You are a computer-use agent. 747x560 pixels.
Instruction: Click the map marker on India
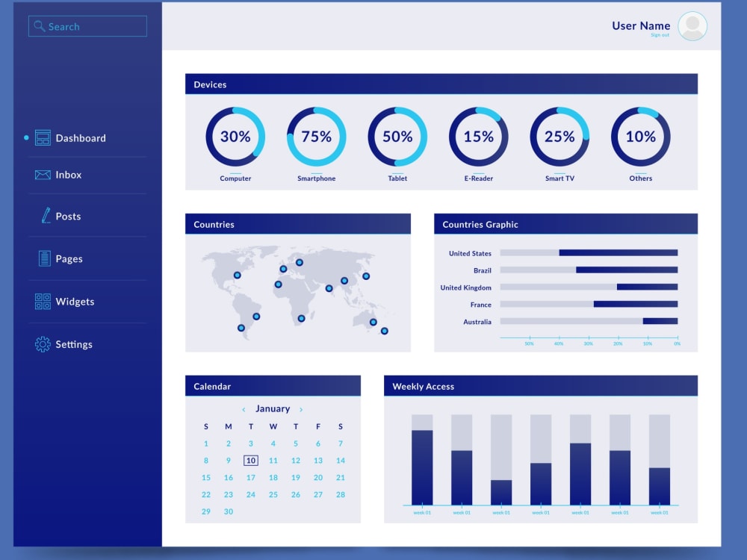point(329,288)
